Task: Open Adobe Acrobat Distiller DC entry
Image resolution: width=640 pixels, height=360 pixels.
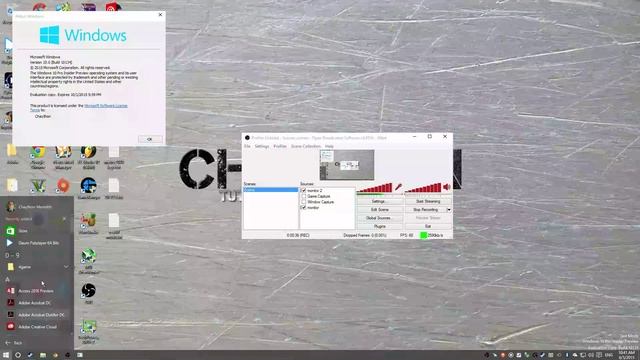Action: (x=37, y=315)
